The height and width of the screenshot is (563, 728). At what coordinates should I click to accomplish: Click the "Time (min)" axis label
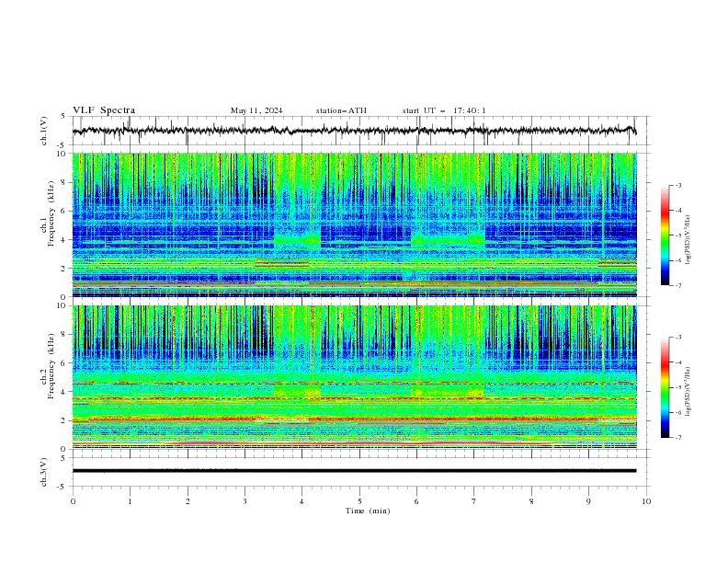click(x=368, y=511)
